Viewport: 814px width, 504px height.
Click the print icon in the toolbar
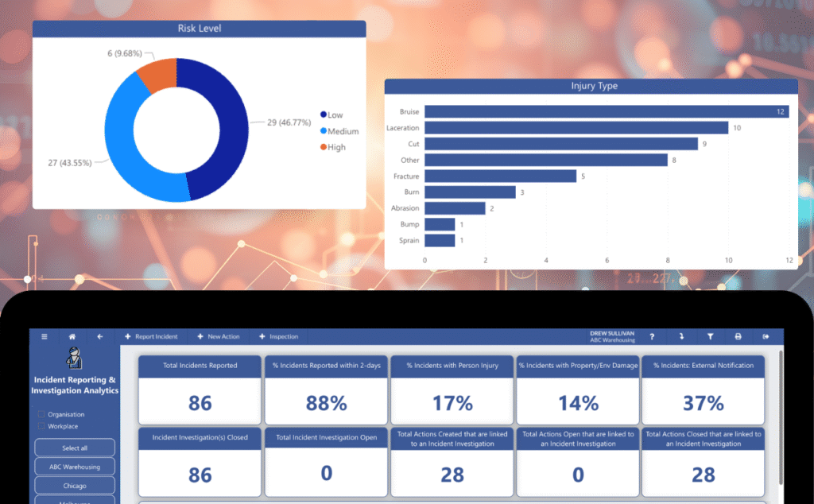[x=738, y=336]
